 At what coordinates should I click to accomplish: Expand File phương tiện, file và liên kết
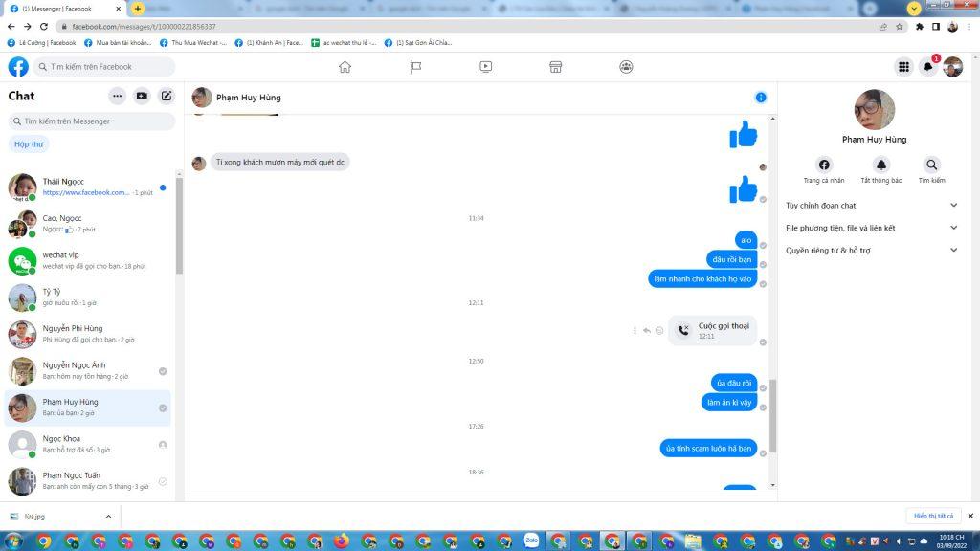tap(953, 228)
